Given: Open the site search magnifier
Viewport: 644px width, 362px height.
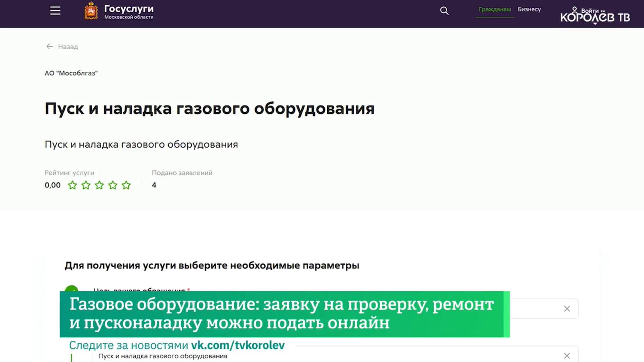Looking at the screenshot, I should point(444,11).
